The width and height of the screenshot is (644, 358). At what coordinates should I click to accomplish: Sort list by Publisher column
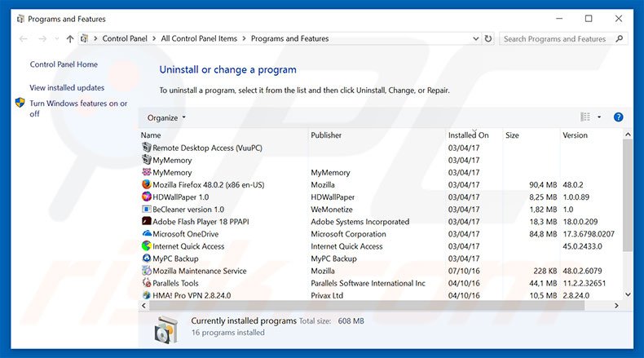point(326,135)
